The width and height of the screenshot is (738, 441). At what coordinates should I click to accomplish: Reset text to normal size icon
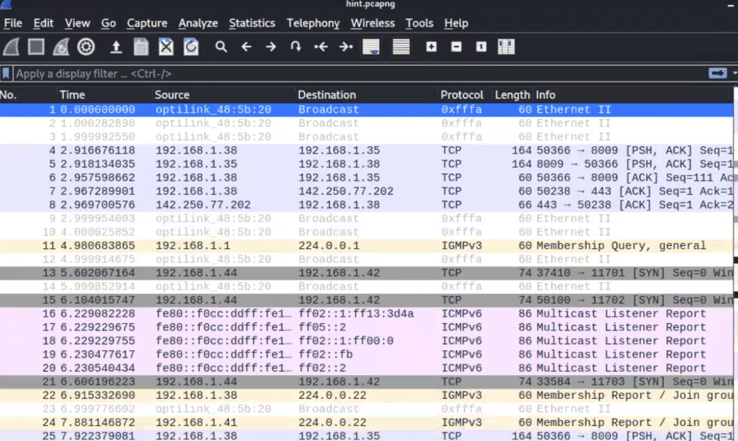(x=481, y=47)
